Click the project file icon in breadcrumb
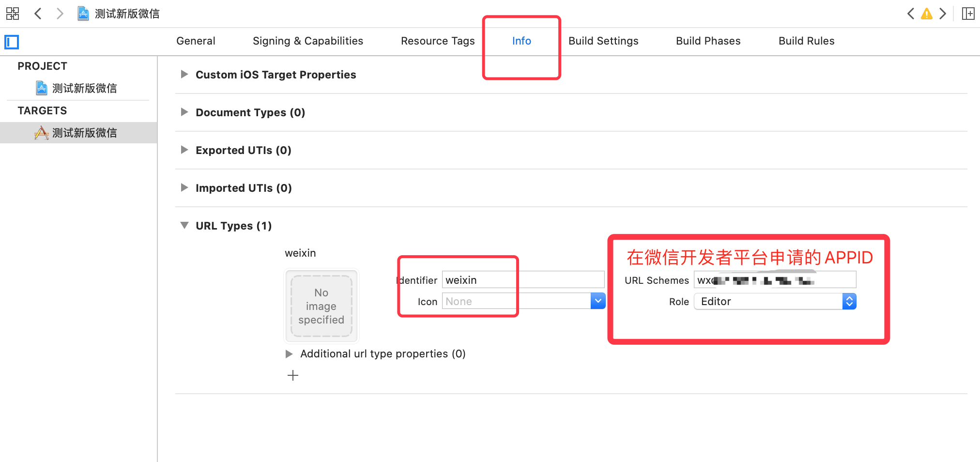This screenshot has height=462, width=980. [83, 14]
